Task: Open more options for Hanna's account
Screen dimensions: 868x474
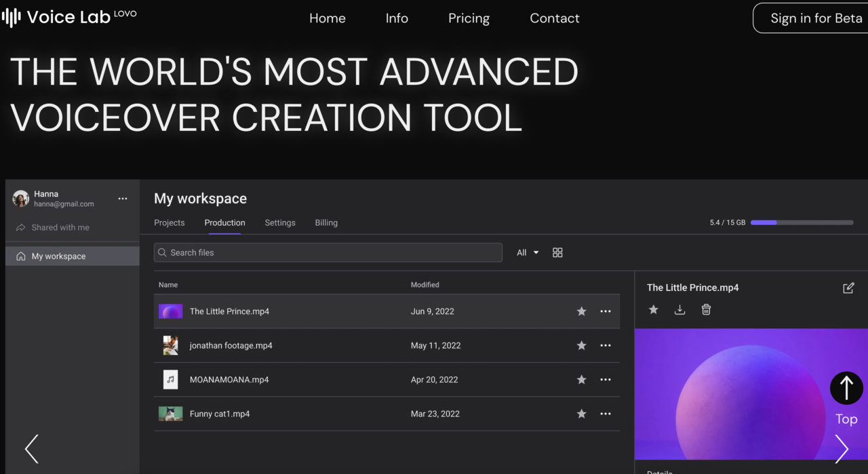Action: tap(123, 199)
